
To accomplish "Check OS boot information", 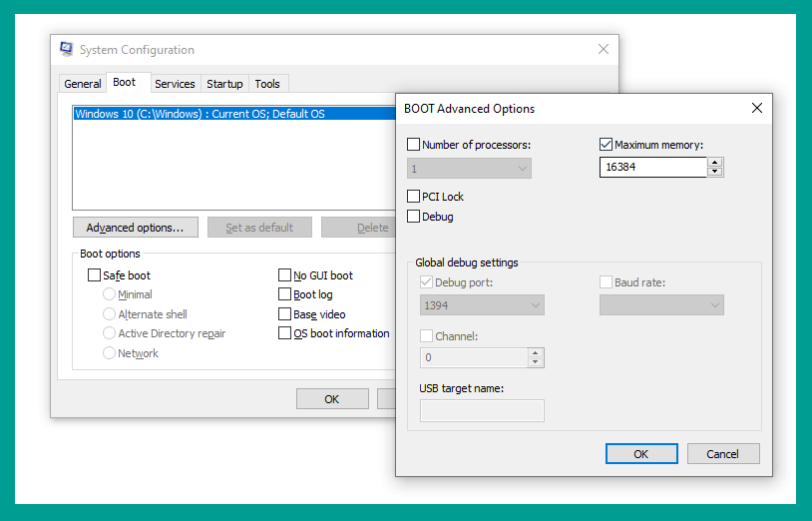I will (284, 333).
